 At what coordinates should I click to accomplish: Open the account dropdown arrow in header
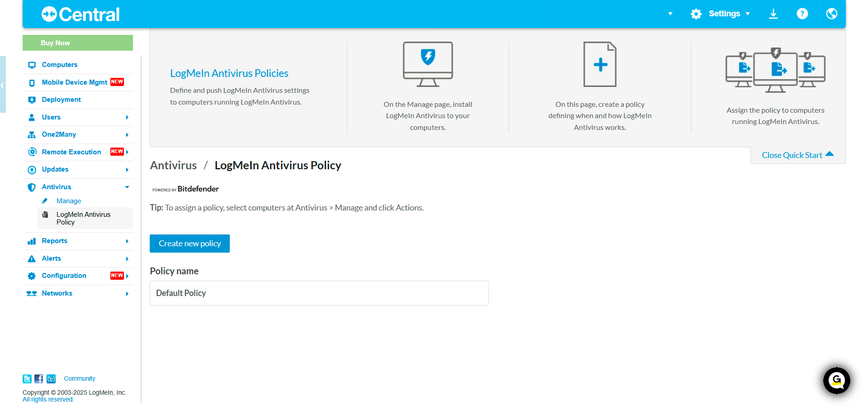(670, 14)
